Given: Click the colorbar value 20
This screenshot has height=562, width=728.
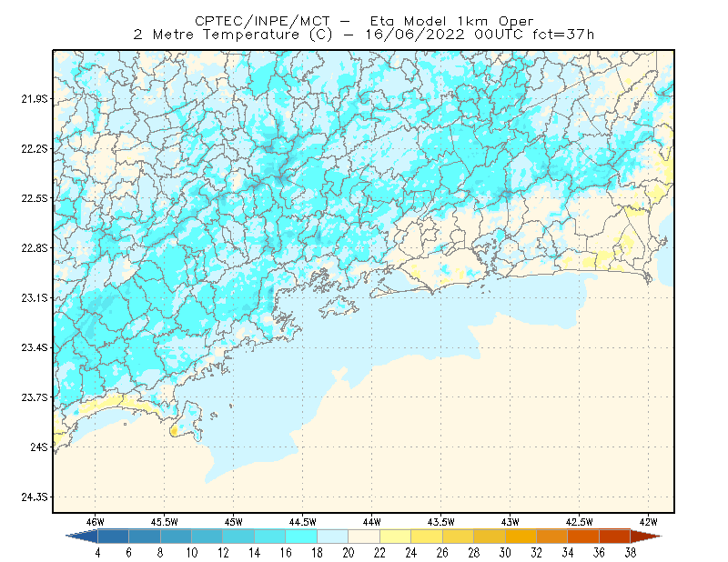Looking at the screenshot, I should tap(349, 553).
